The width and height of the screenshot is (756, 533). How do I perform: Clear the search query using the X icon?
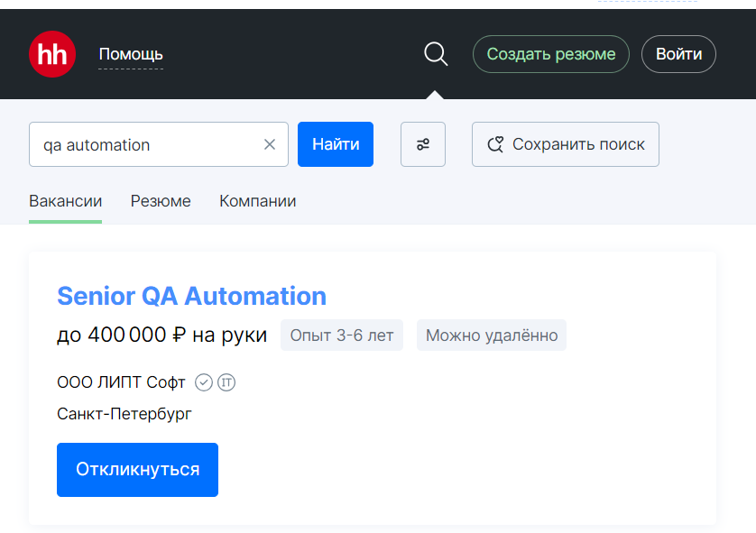pyautogui.click(x=269, y=144)
